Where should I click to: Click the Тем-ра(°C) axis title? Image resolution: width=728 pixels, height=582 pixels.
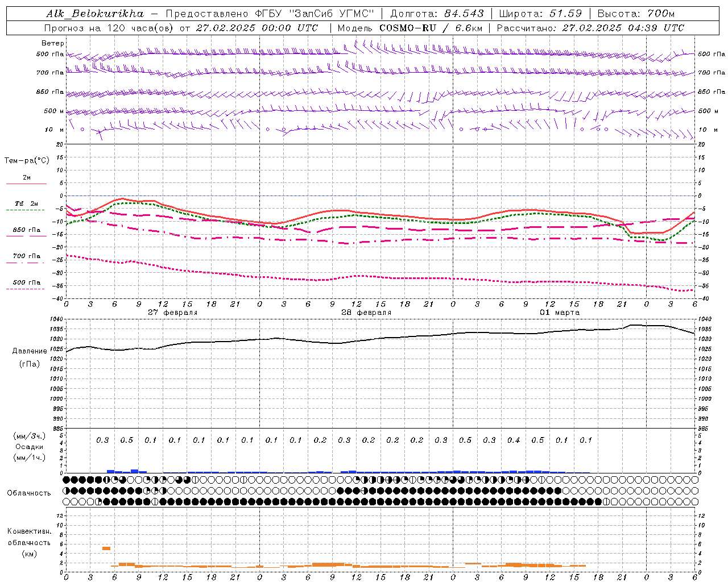[27, 161]
